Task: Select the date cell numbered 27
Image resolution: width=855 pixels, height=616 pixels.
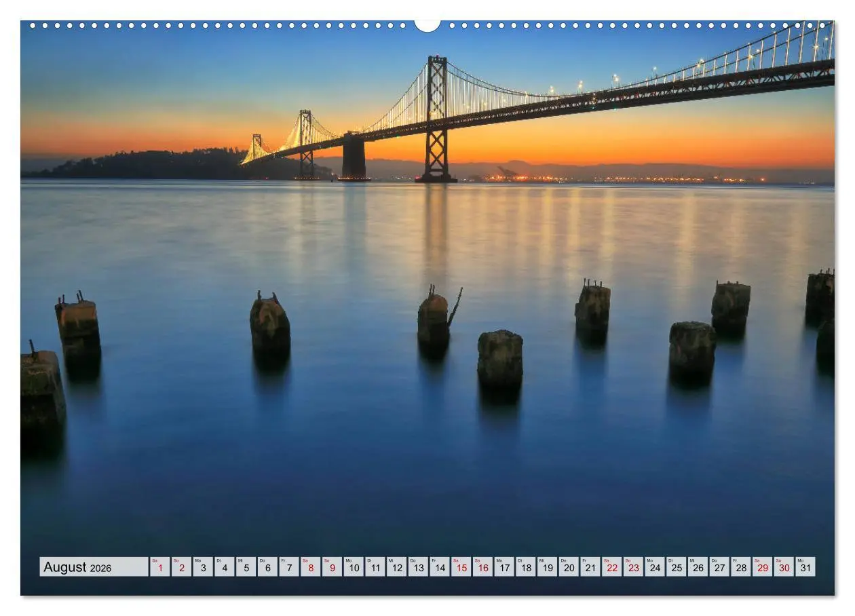Action: (x=719, y=567)
